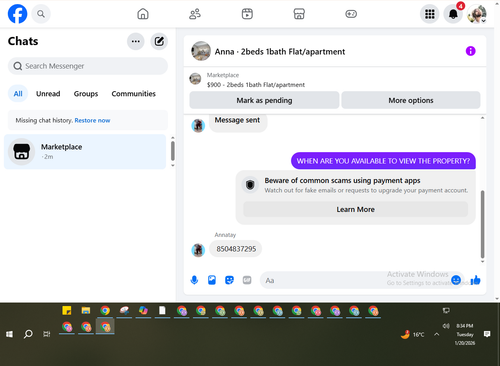
Task: Select the All chats filter
Action: (x=18, y=94)
